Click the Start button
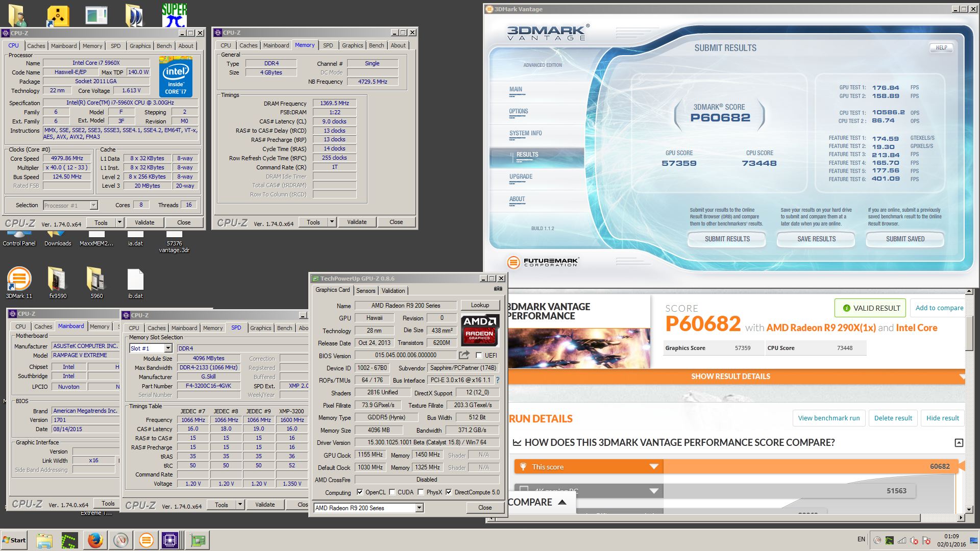This screenshot has height=551, width=980. click(x=14, y=540)
